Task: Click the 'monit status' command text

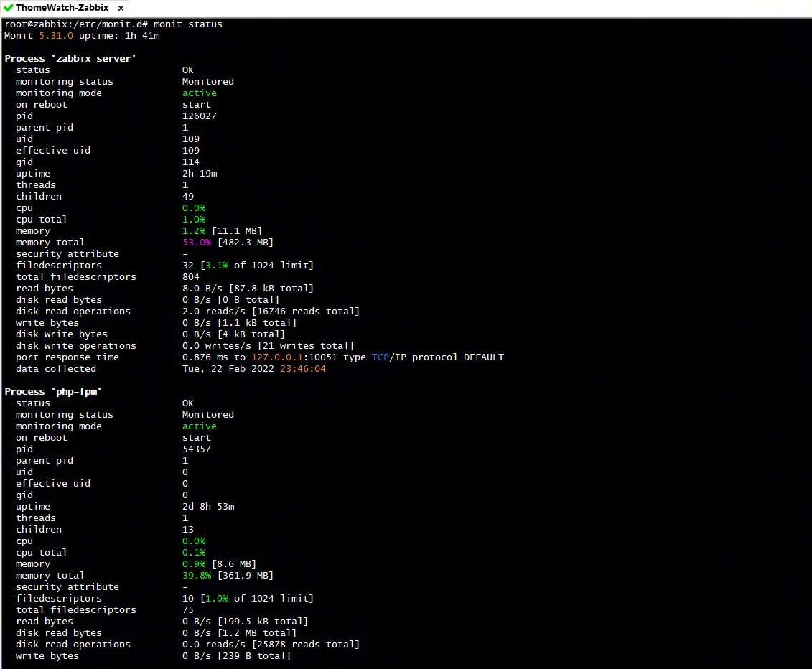Action: pos(188,24)
